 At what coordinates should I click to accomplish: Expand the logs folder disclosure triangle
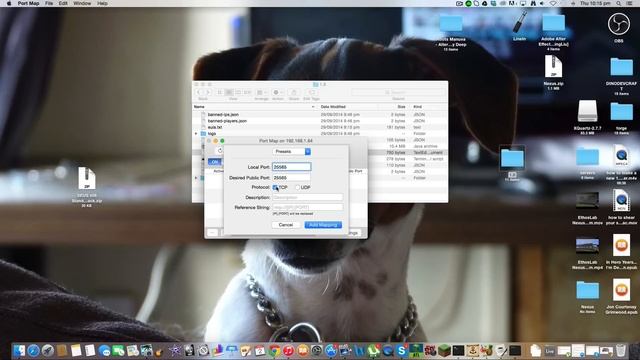coord(196,133)
